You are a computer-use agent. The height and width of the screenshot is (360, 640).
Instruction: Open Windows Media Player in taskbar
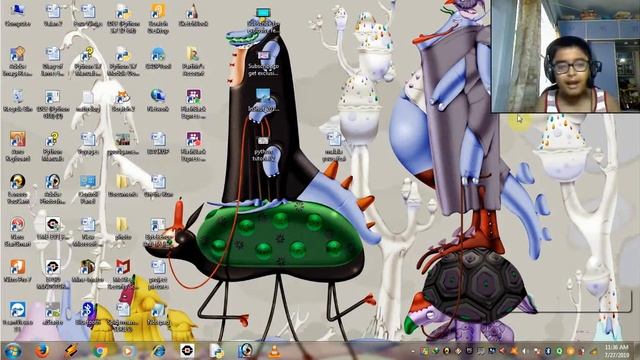[129, 351]
